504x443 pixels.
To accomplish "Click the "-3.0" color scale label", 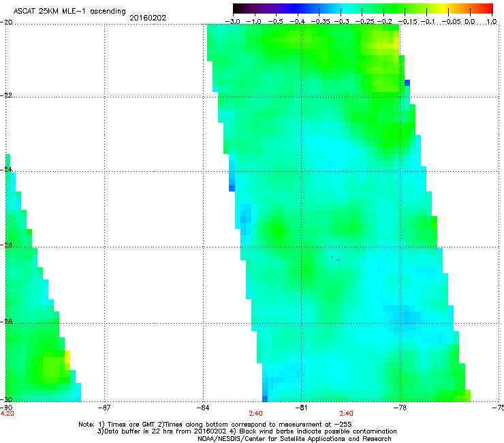I will pos(232,22).
